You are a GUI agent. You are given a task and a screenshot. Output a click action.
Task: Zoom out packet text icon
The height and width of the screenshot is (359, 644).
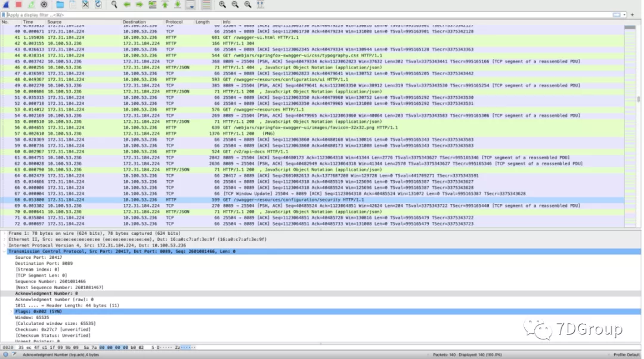click(235, 5)
